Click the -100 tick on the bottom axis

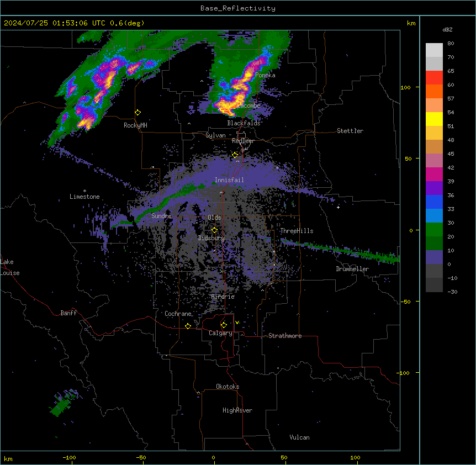(69, 457)
